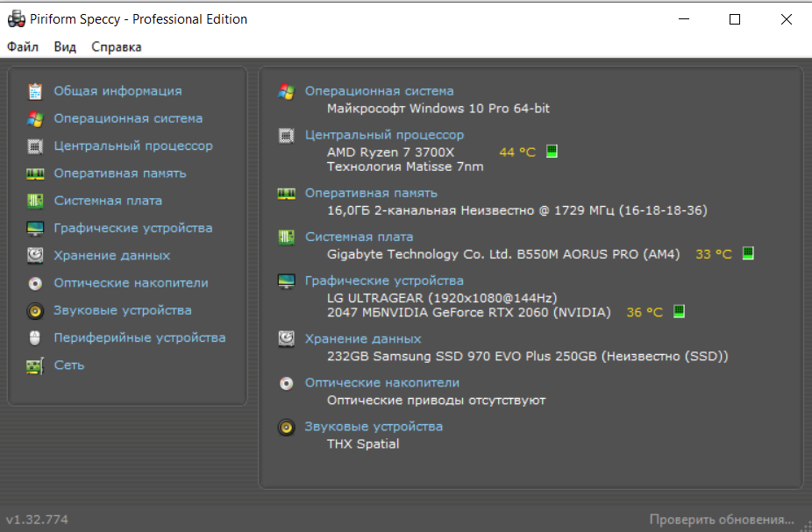Click the green GPU temperature indicator icon

coord(679,311)
